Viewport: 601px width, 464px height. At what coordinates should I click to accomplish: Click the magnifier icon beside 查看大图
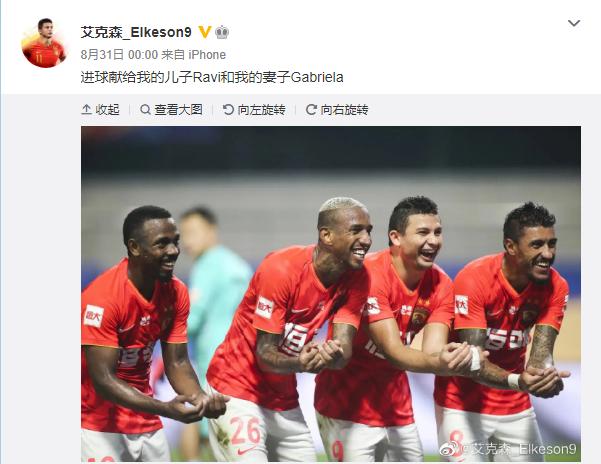[x=145, y=110]
